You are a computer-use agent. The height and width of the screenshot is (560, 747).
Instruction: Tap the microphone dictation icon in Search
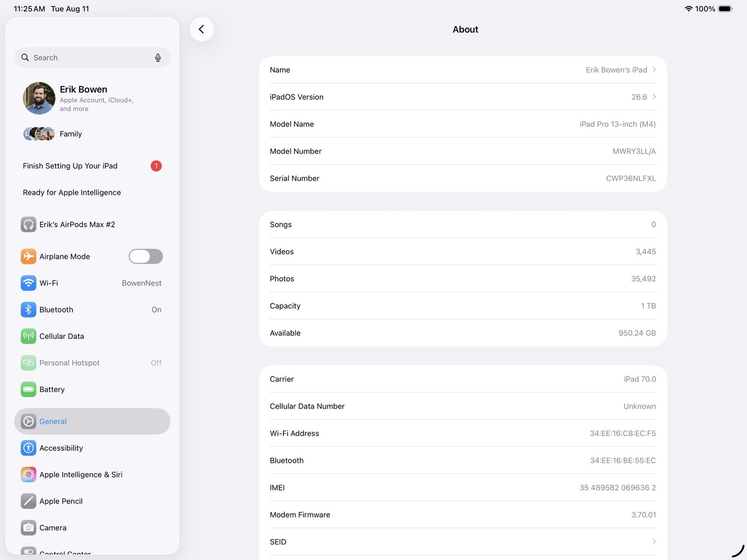pyautogui.click(x=158, y=57)
